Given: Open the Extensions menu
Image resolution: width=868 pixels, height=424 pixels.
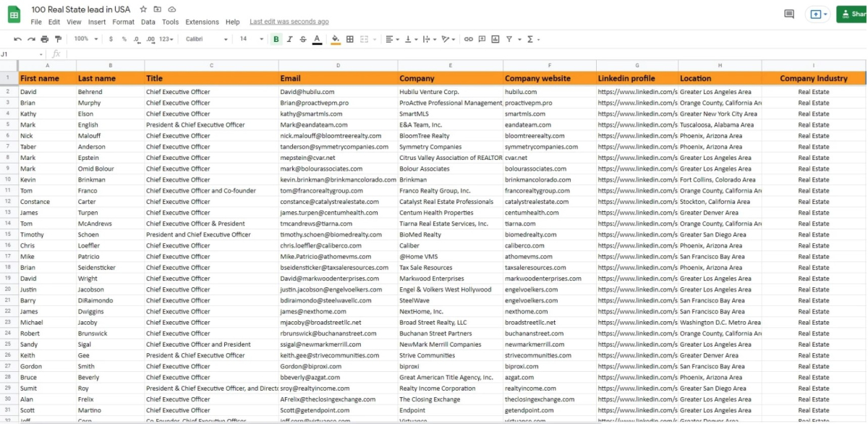Looking at the screenshot, I should point(202,22).
